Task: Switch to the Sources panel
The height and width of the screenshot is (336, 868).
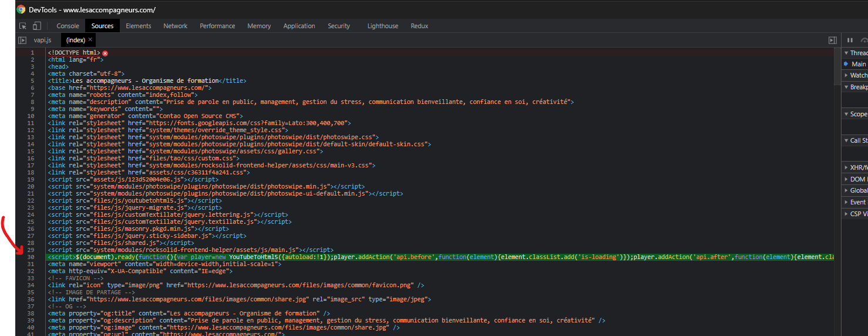Action: [102, 26]
